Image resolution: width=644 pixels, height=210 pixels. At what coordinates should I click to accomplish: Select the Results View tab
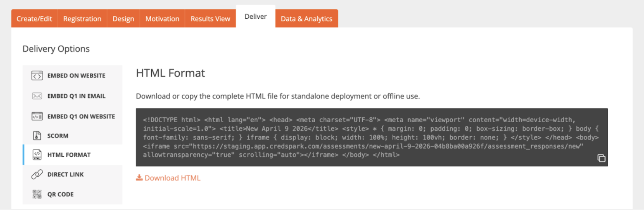pyautogui.click(x=210, y=18)
